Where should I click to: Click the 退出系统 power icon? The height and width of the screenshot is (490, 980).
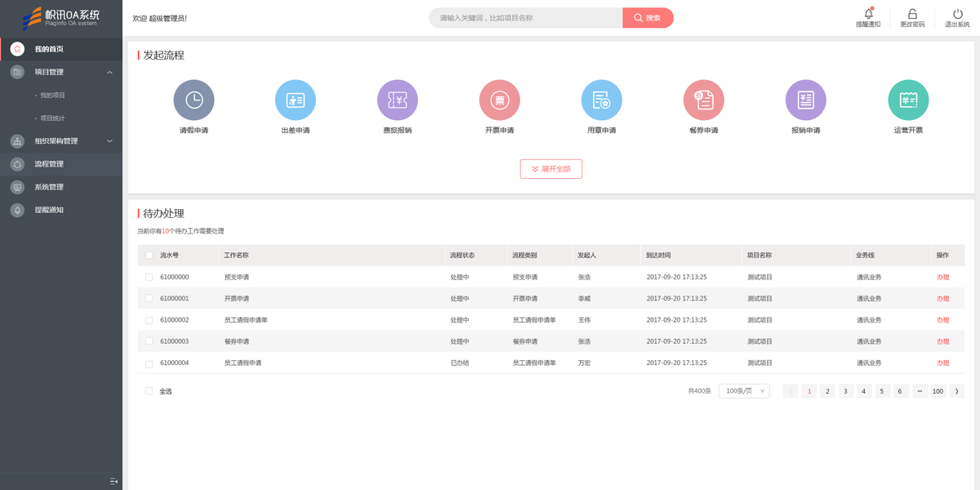pos(957,14)
